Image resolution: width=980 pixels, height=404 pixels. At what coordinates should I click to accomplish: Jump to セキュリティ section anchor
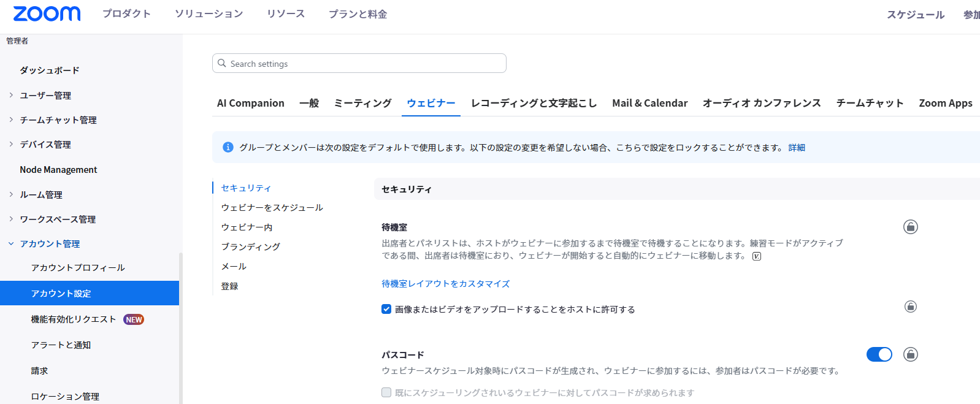coord(246,188)
